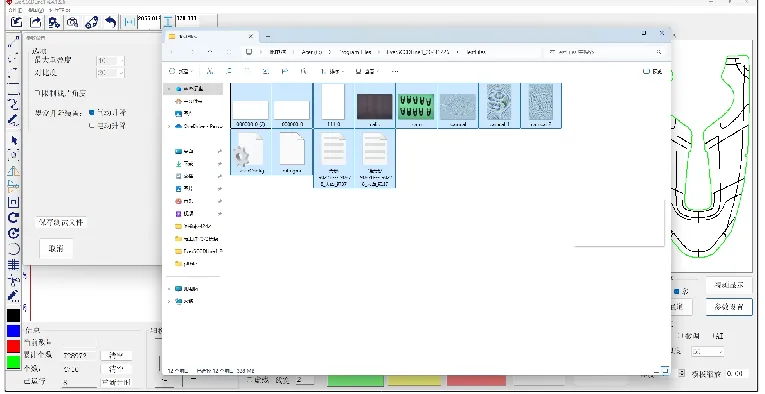
Task: Select the second unchecked radio option in dialog
Action: pyautogui.click(x=91, y=125)
